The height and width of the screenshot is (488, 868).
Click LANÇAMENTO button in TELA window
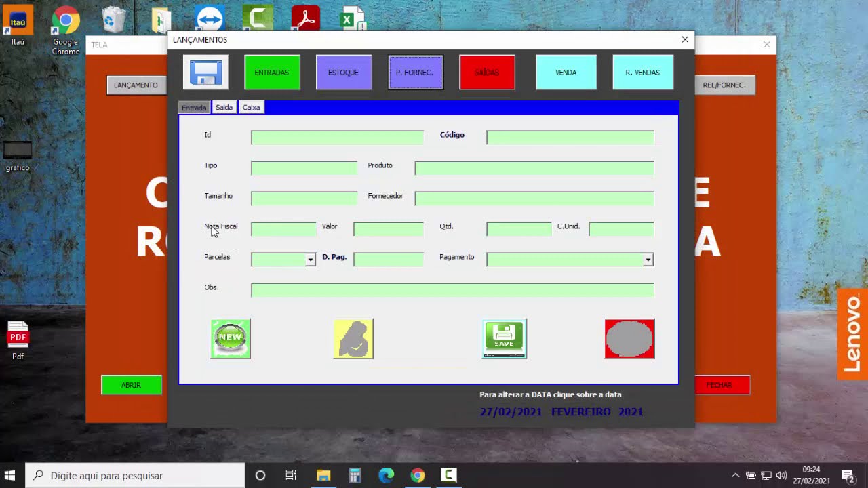[136, 85]
